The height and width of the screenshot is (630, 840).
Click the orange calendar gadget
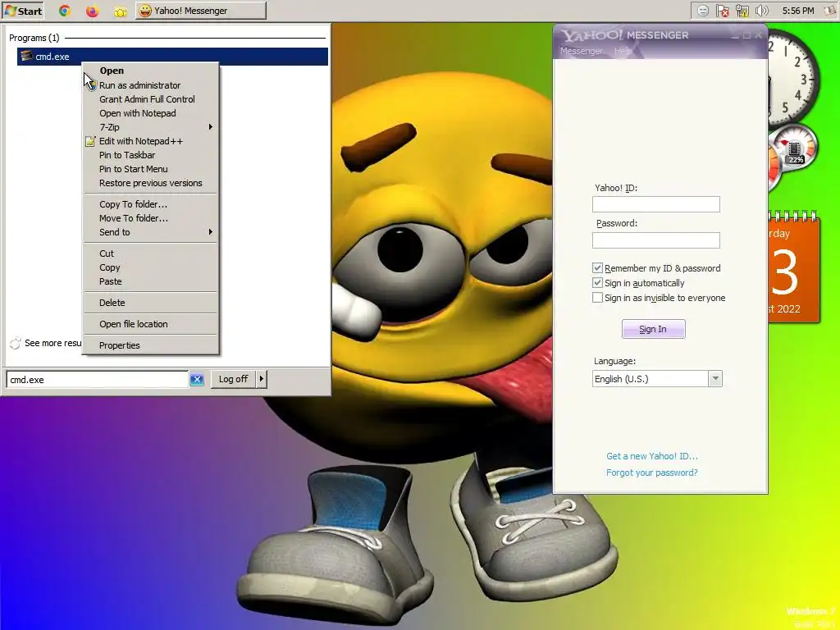click(793, 268)
